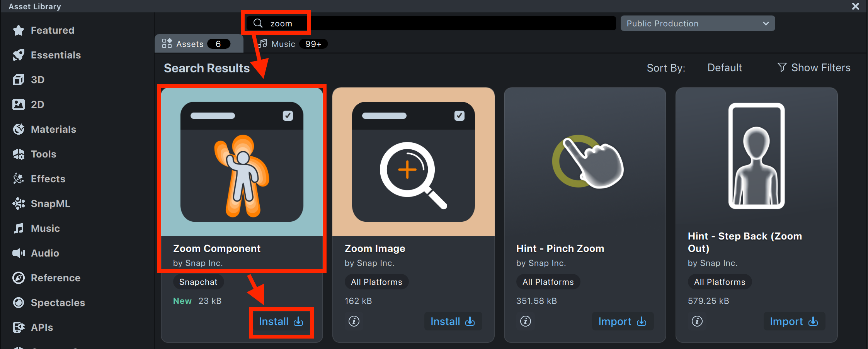Open info for Hint - Pinch Zoom
This screenshot has height=349, width=868.
point(526,321)
